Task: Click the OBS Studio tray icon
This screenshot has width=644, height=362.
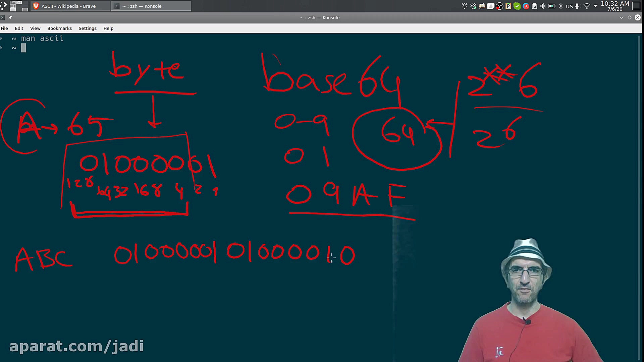Action: tap(499, 6)
